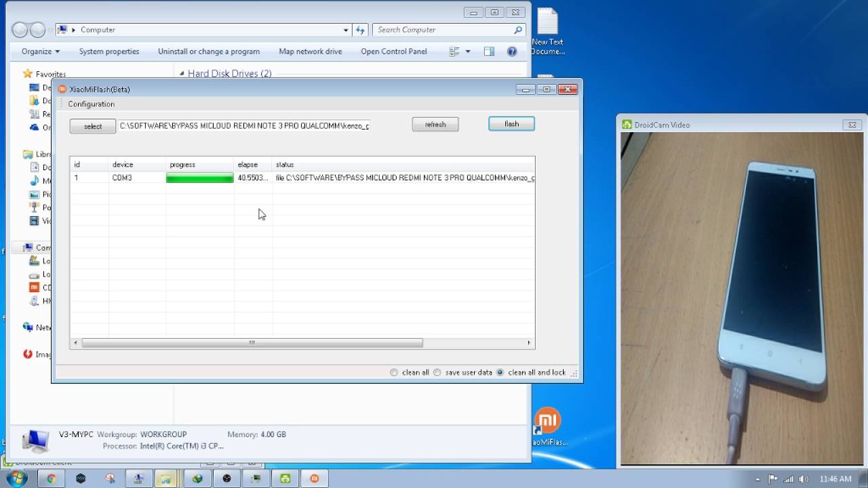868x488 pixels.
Task: Click the Explorer Forward arrow button
Action: click(38, 30)
